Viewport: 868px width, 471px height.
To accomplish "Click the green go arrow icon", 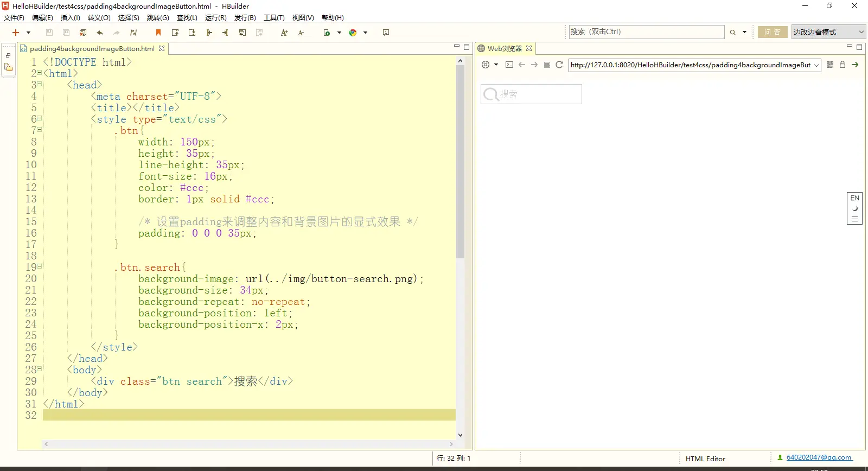I will (855, 65).
